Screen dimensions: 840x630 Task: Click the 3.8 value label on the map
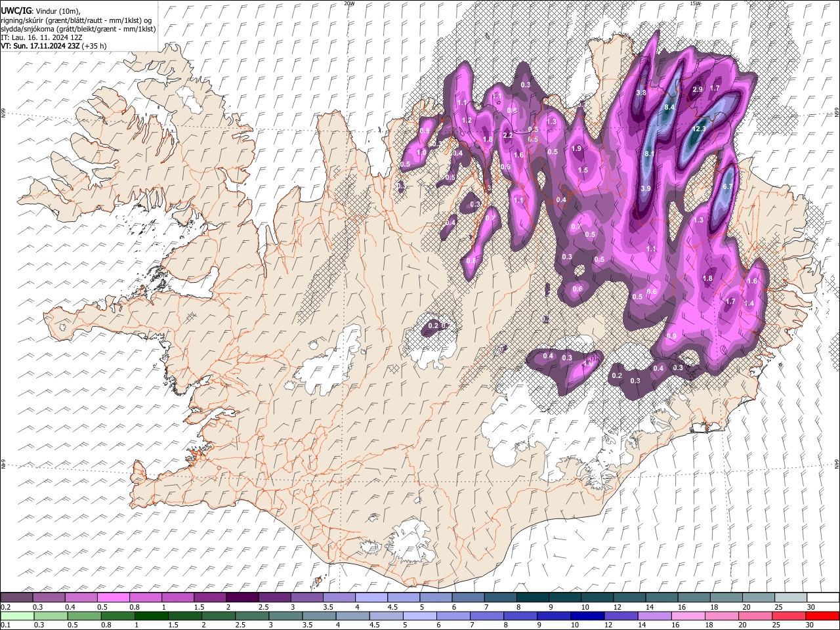pos(642,93)
